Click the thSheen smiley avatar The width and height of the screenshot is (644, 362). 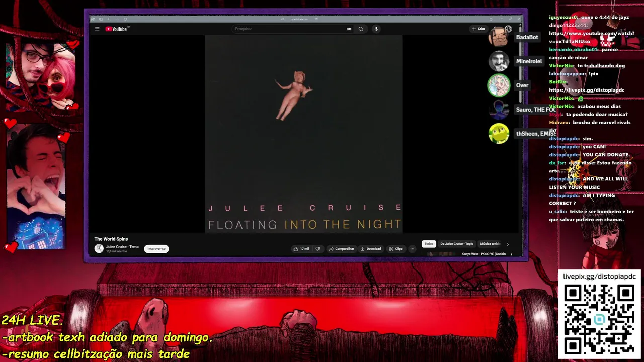499,134
